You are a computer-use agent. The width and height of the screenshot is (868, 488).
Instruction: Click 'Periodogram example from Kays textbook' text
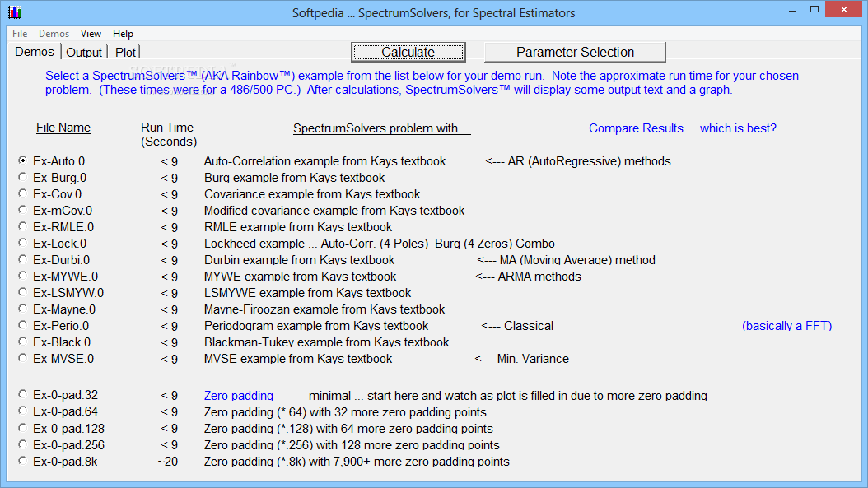[316, 326]
